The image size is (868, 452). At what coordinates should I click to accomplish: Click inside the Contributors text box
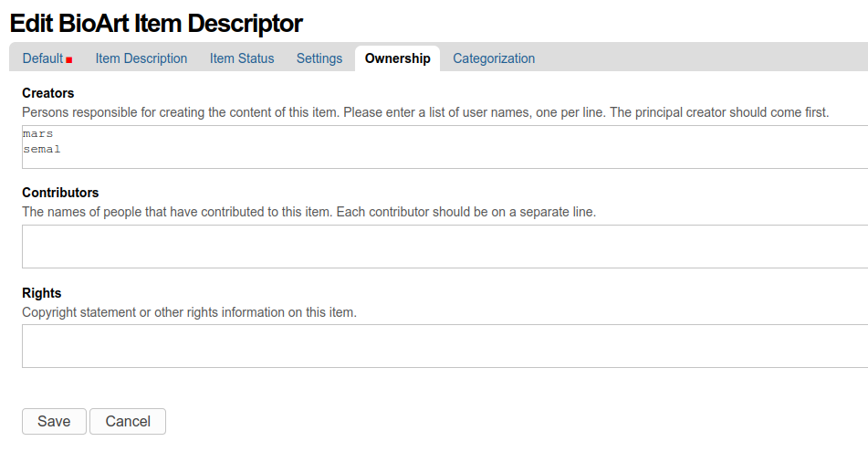tap(444, 247)
